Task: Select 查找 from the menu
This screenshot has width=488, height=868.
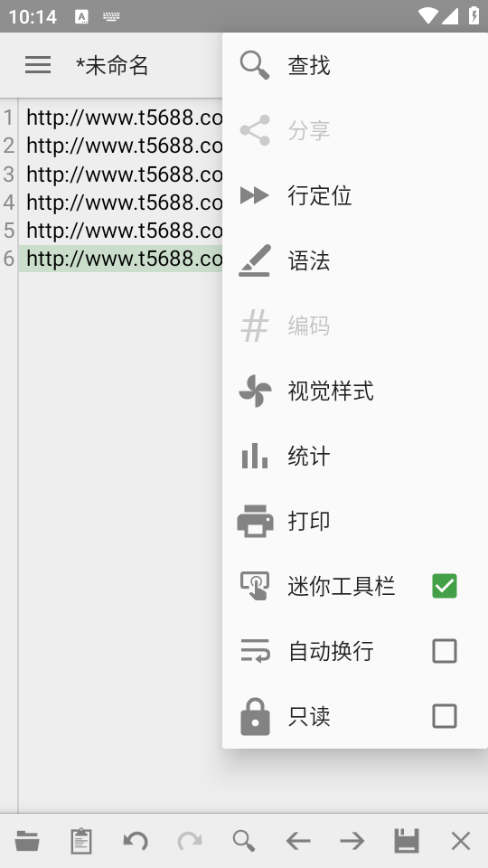Action: (355, 65)
